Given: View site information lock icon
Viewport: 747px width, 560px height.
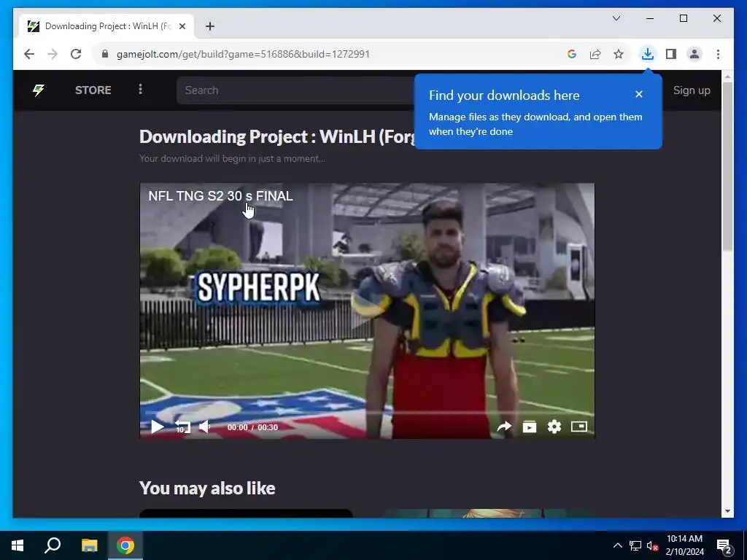Looking at the screenshot, I should coord(105,54).
